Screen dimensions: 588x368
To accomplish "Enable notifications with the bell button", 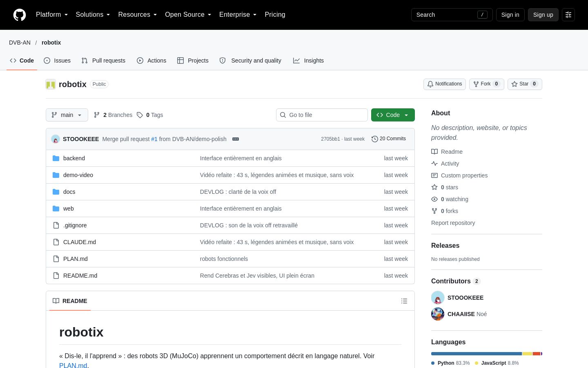I will (x=445, y=84).
